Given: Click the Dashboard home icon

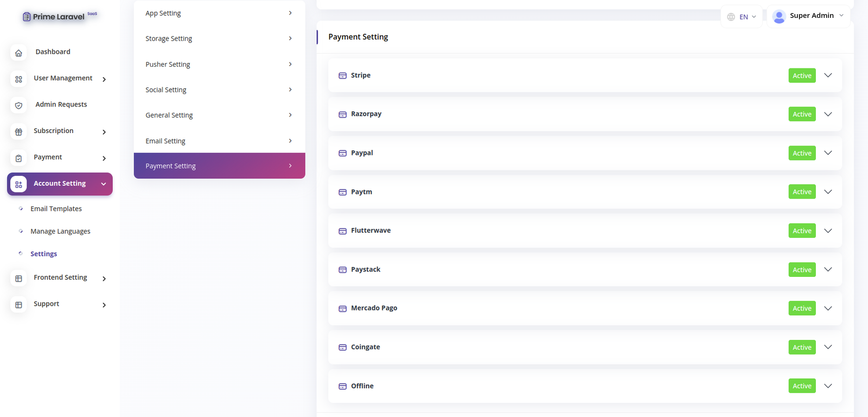Looking at the screenshot, I should point(18,53).
